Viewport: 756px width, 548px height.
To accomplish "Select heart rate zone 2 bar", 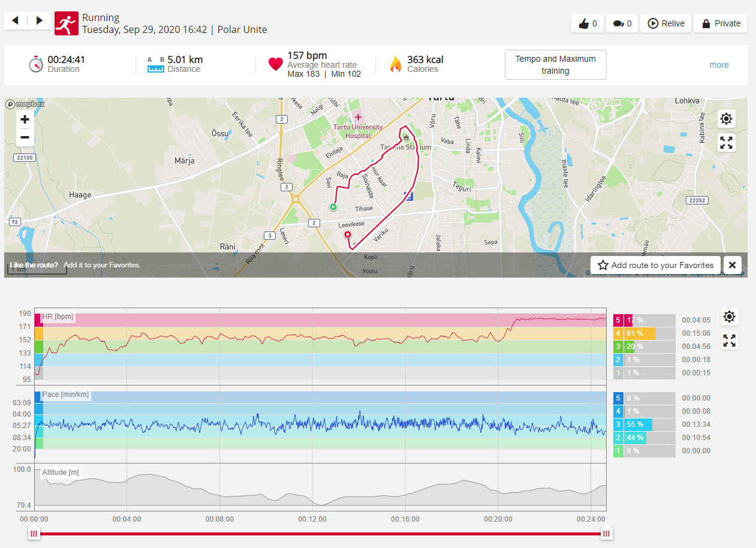I will click(644, 360).
